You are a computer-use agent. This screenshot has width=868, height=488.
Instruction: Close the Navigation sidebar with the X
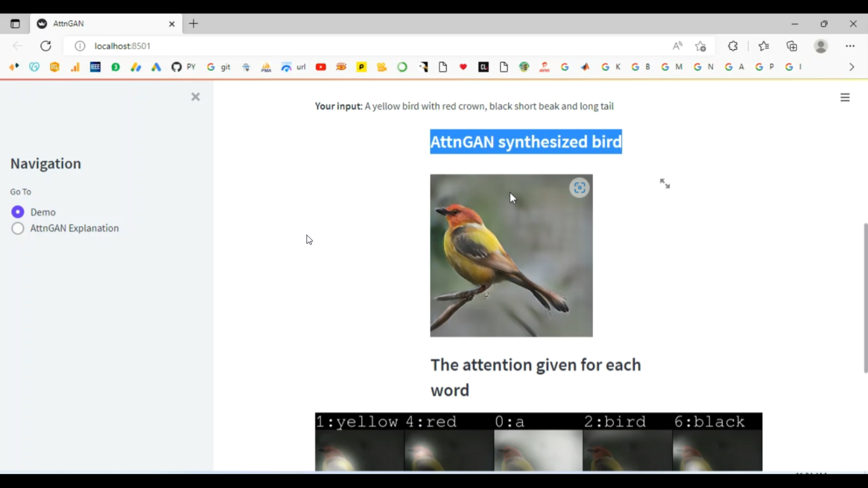195,97
